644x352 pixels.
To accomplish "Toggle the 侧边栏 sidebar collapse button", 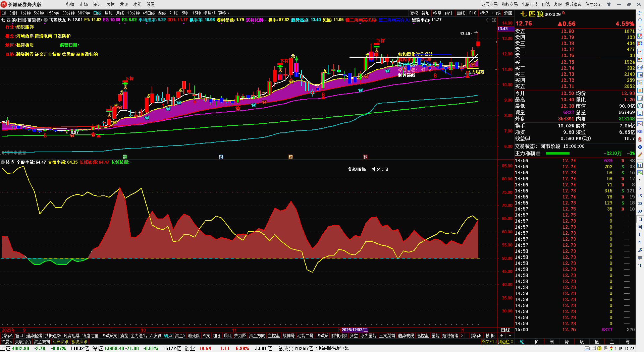I will pyautogui.click(x=505, y=342).
